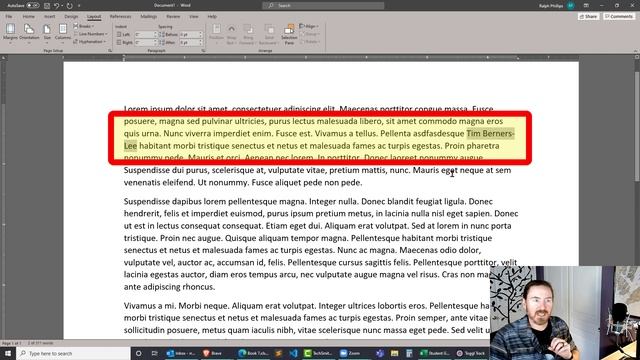Expand the Hyphenation dropdown
Screen dimensions: 640x360
pyautogui.click(x=89, y=42)
